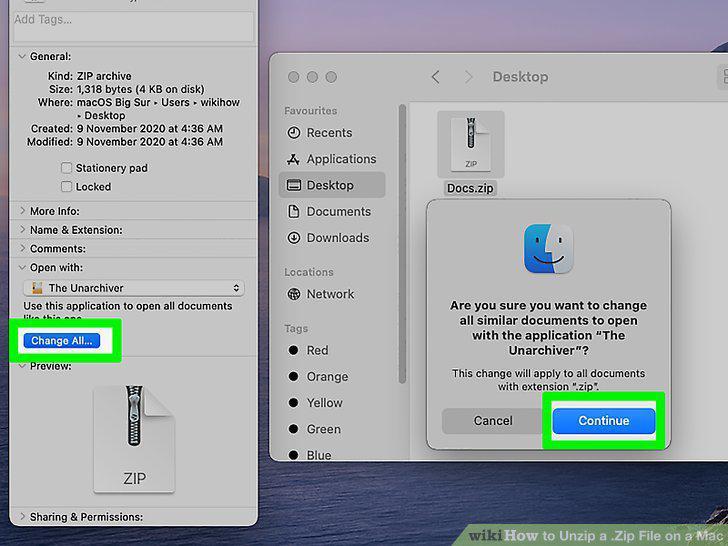The image size is (728, 546).
Task: Click the Downloads arrow icon in sidebar
Action: pos(294,238)
